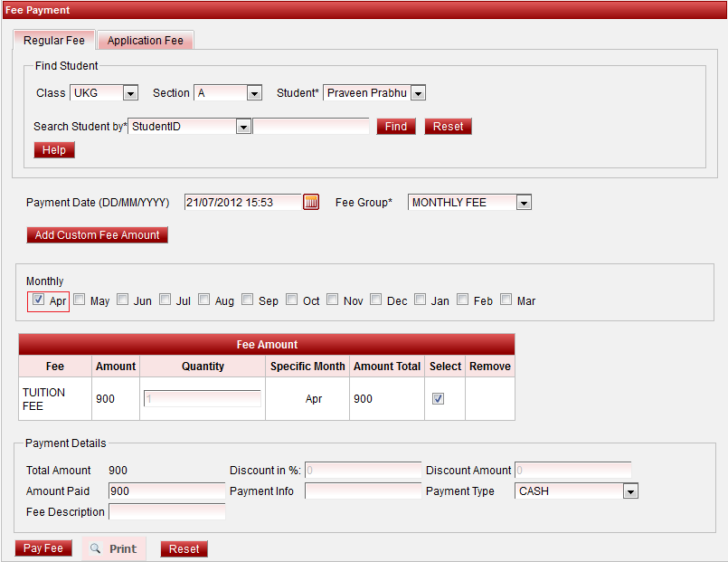Check the Jul month checkbox

pyautogui.click(x=165, y=300)
